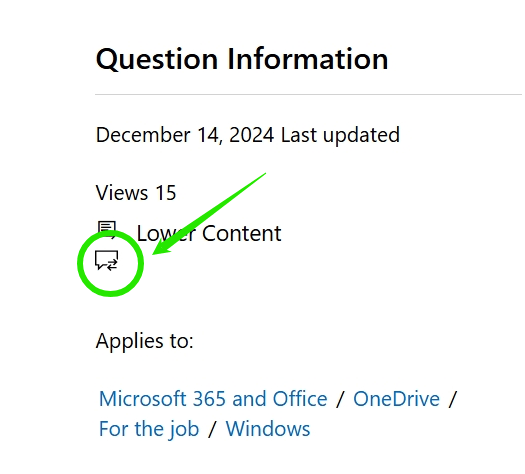Image resolution: width=525 pixels, height=474 pixels.
Task: Open the Microsoft 365 and Office link
Action: pos(213,399)
